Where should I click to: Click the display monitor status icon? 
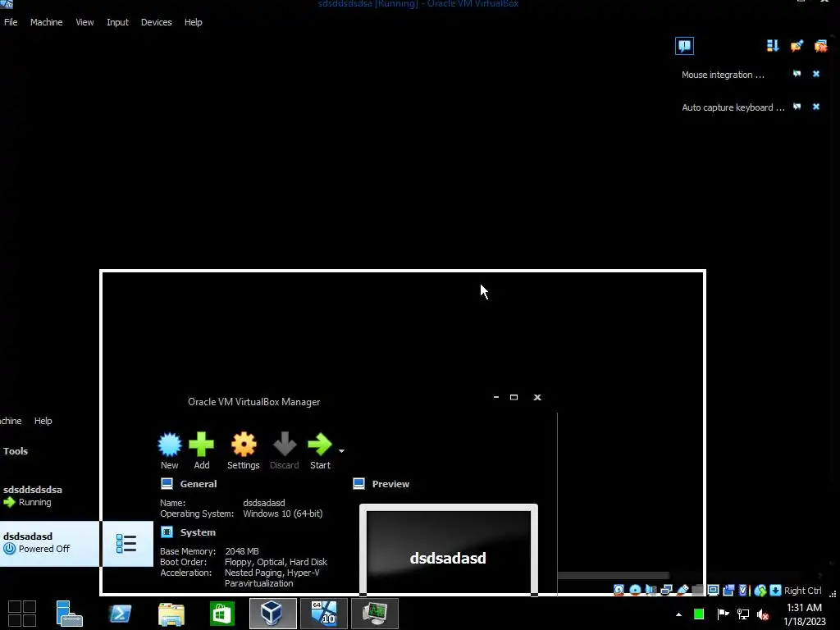pyautogui.click(x=714, y=590)
